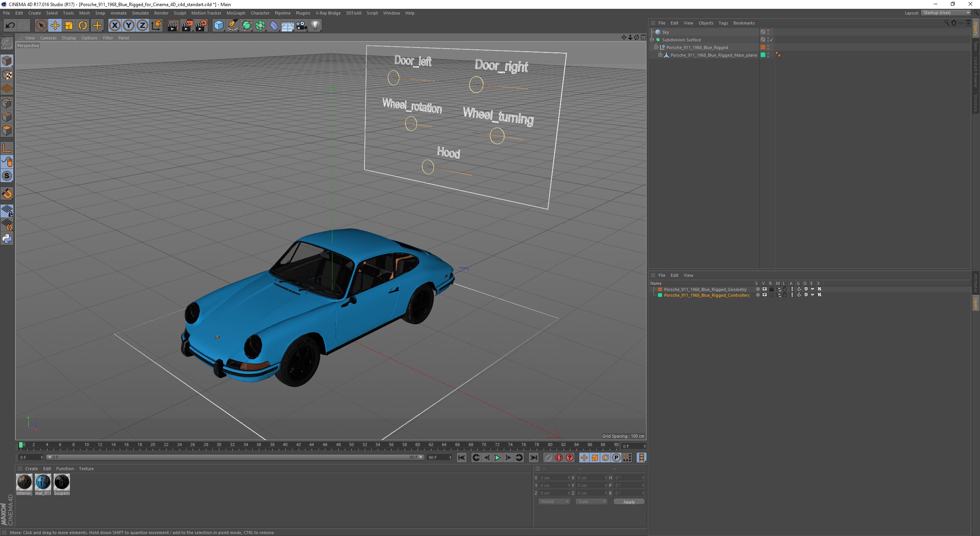Collapse the Subdivision Surface tree node
Viewport: 980px width, 536px height.
652,40
